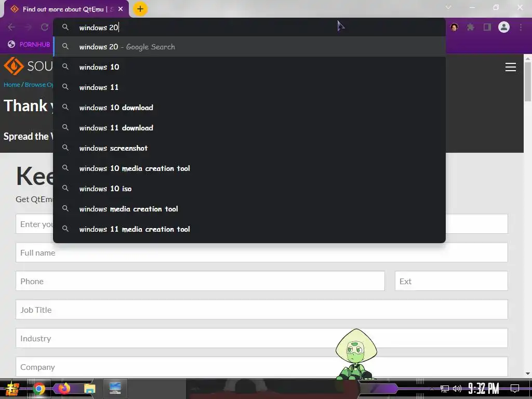The width and height of the screenshot is (532, 399).
Task: Open Firefox from the taskbar
Action: 64,389
